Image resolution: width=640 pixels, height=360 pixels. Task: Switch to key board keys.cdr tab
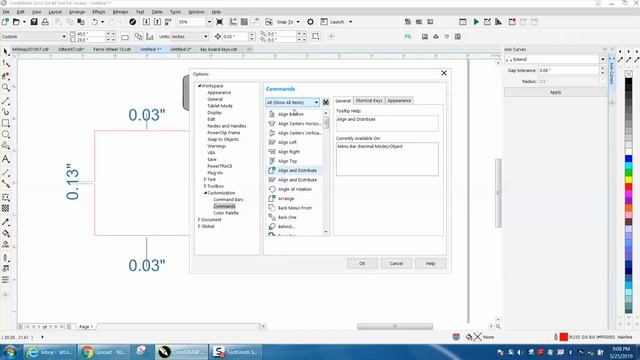(x=218, y=49)
